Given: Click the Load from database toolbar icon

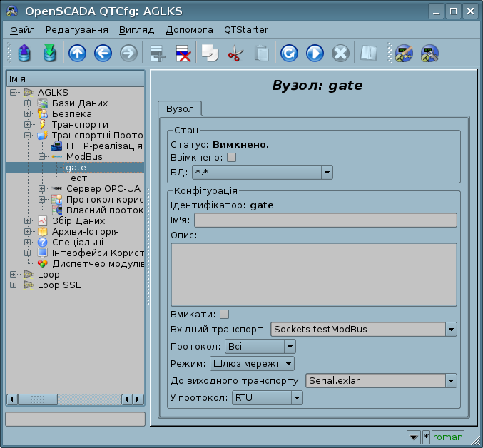Looking at the screenshot, I should pyautogui.click(x=24, y=54).
